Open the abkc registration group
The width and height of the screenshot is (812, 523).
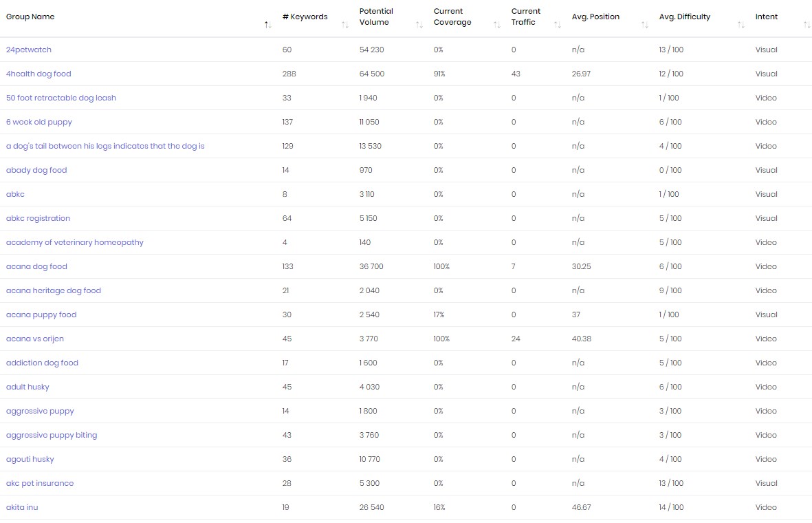38,218
